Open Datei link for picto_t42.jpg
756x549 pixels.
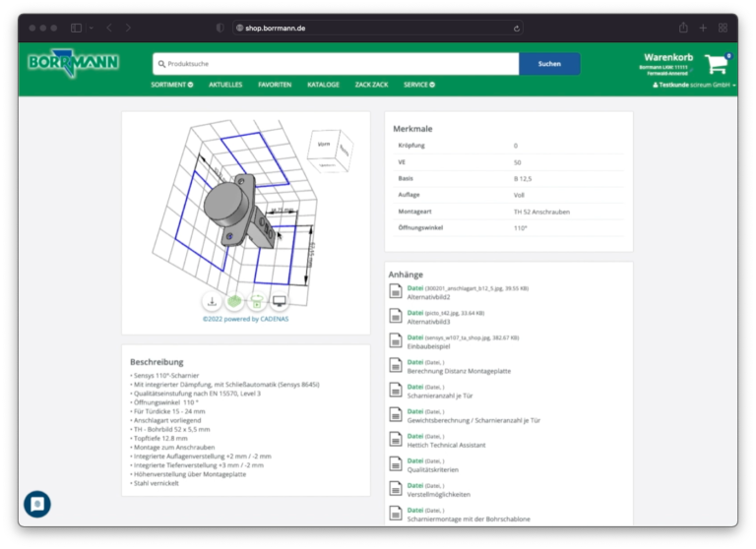415,312
